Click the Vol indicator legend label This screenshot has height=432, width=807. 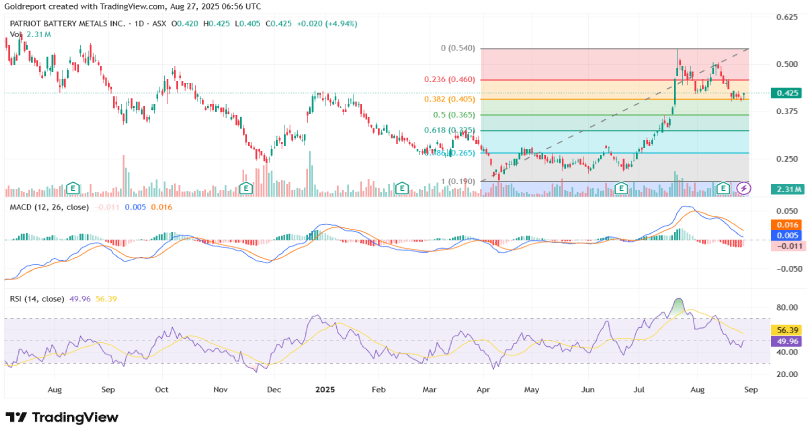[16, 35]
